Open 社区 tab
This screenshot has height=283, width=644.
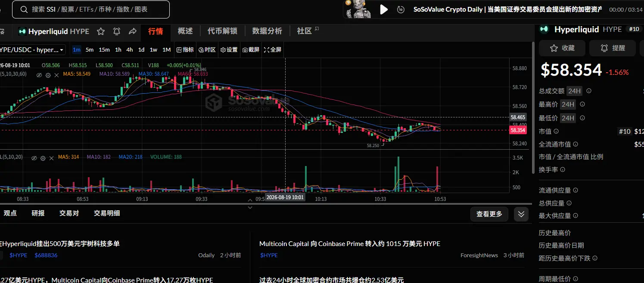point(308,31)
